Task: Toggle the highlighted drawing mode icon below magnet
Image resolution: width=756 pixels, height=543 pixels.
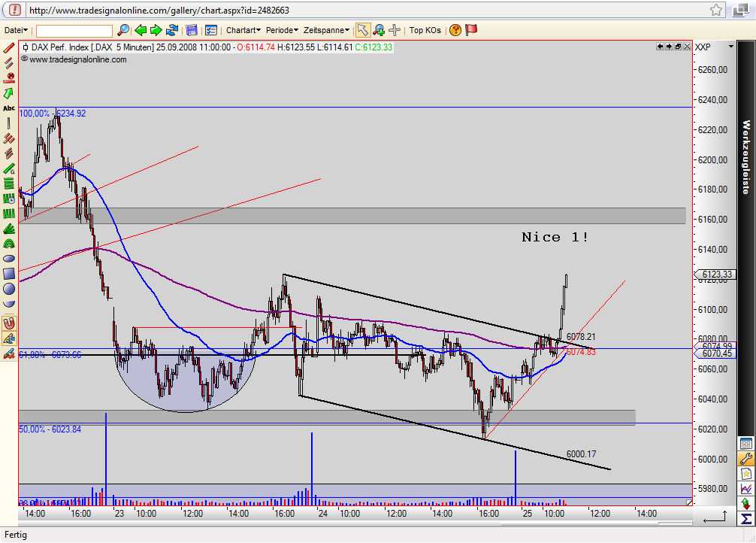Action: (9, 338)
